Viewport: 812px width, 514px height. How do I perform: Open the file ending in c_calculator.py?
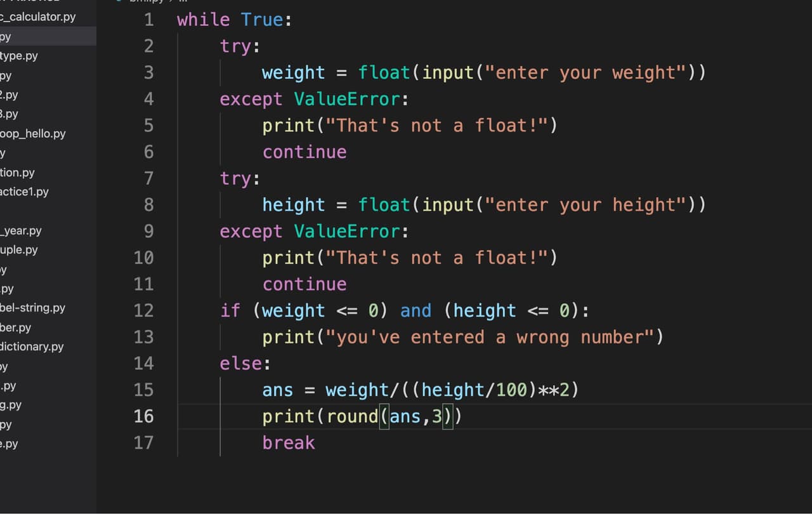tap(38, 16)
